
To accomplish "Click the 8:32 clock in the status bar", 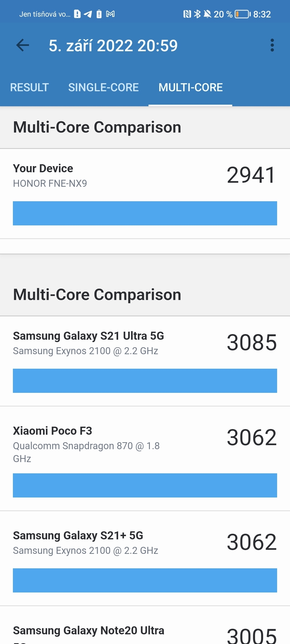I will [262, 14].
